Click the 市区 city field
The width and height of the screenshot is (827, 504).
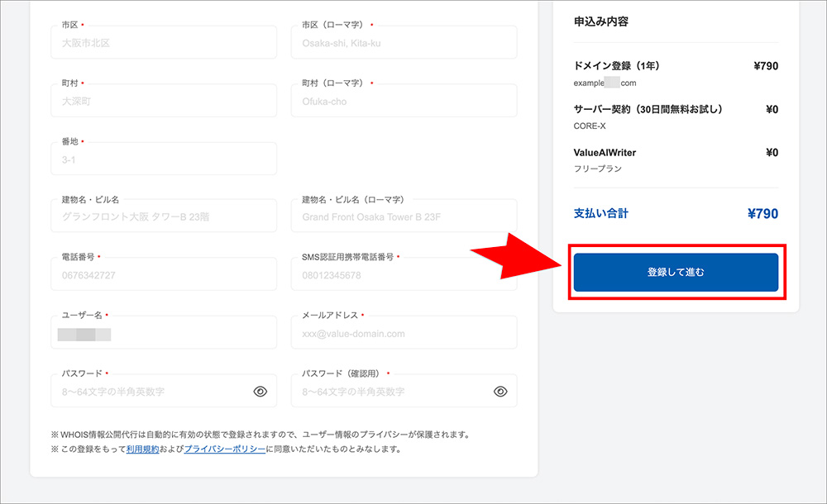click(x=163, y=42)
